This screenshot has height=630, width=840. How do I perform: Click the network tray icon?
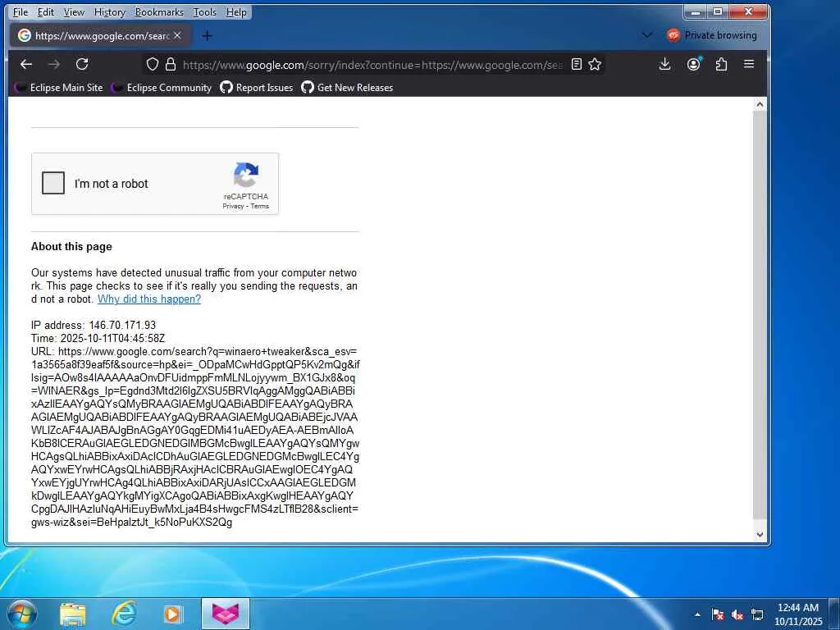tap(757, 614)
